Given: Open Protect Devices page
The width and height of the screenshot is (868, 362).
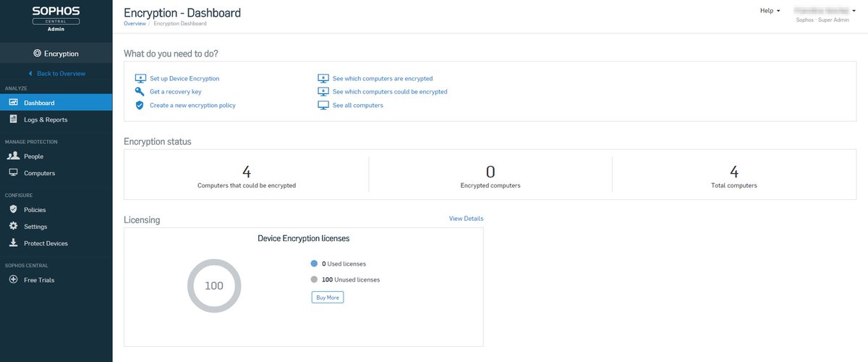Looking at the screenshot, I should (56, 243).
